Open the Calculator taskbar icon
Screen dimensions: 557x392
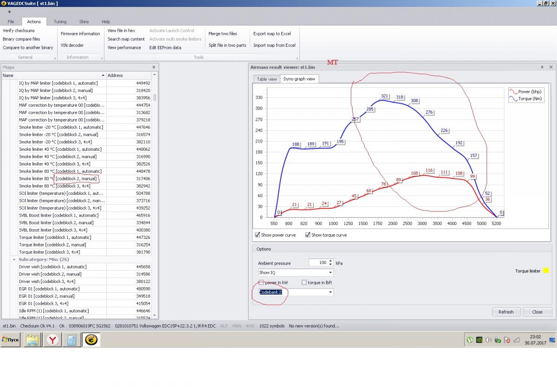click(71, 340)
